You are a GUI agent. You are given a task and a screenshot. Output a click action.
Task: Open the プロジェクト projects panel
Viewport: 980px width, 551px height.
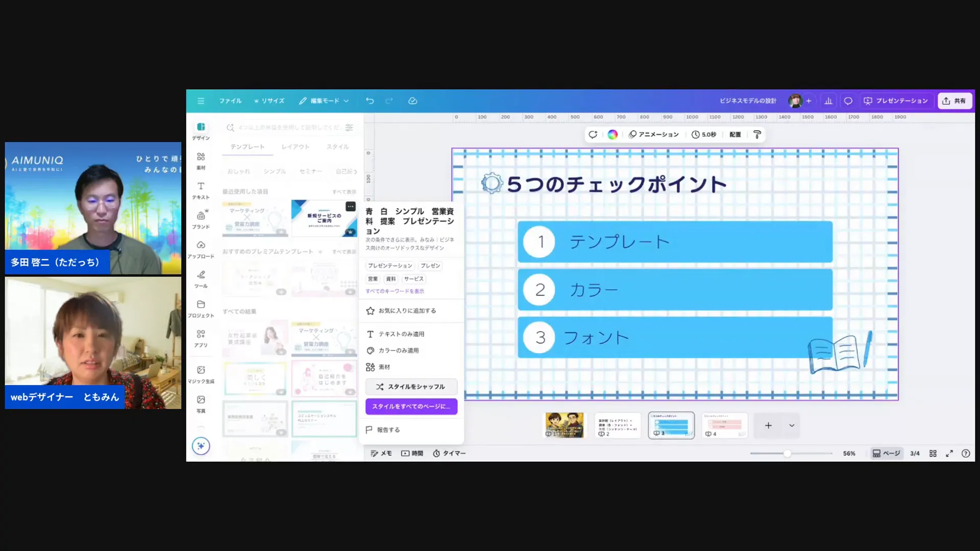pyautogui.click(x=201, y=309)
